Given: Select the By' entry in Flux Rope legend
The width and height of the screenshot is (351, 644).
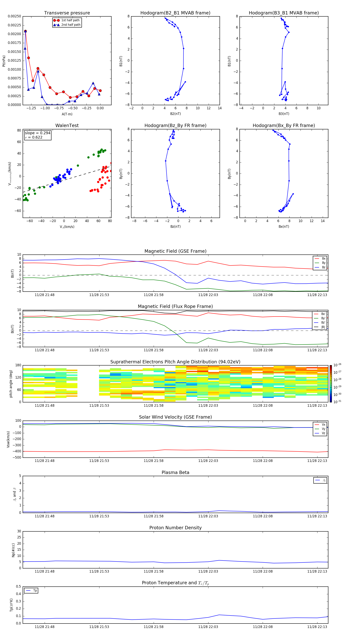Looking at the screenshot, I should [x=320, y=318].
